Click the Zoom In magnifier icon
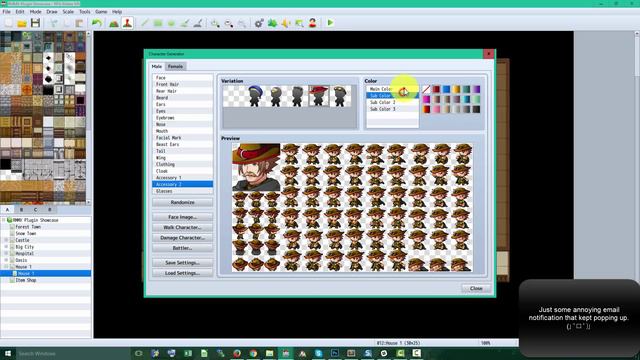The height and width of the screenshot is (360, 640). tap(215, 23)
